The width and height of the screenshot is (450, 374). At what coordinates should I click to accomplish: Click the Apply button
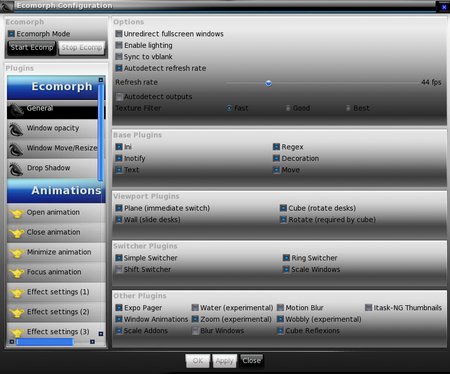[x=224, y=361]
